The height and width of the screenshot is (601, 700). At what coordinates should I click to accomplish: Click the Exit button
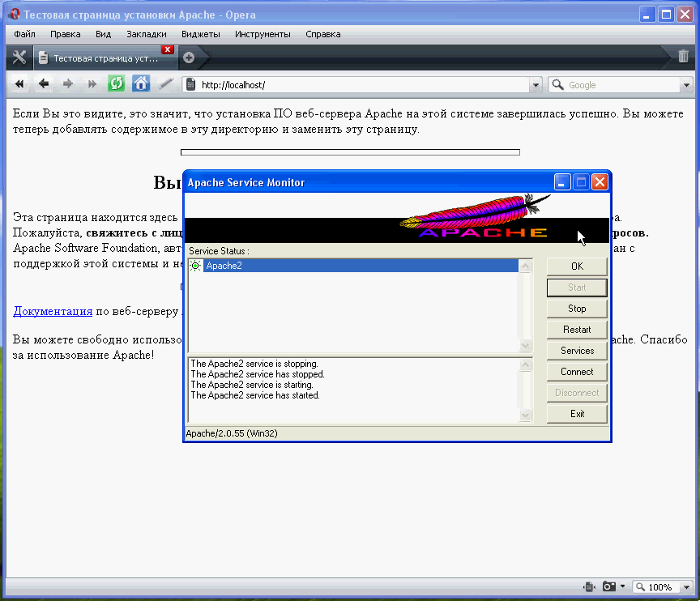click(x=577, y=414)
